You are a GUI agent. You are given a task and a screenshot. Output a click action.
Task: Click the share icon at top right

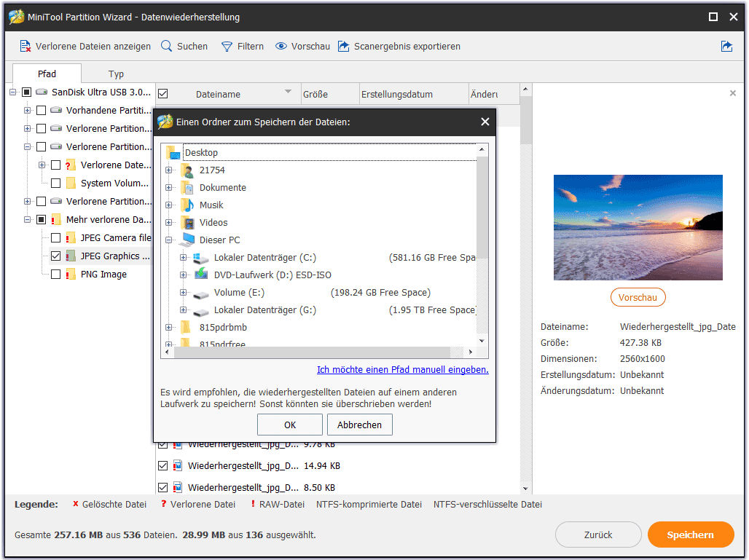tap(726, 47)
